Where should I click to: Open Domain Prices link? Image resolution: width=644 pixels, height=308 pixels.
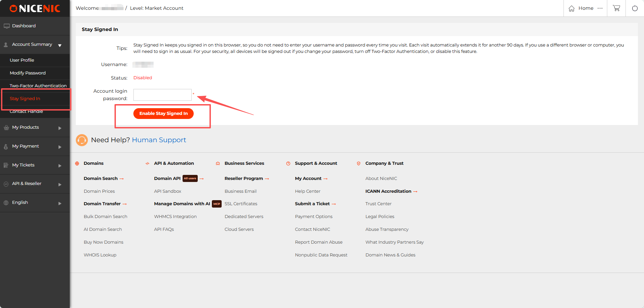[99, 191]
